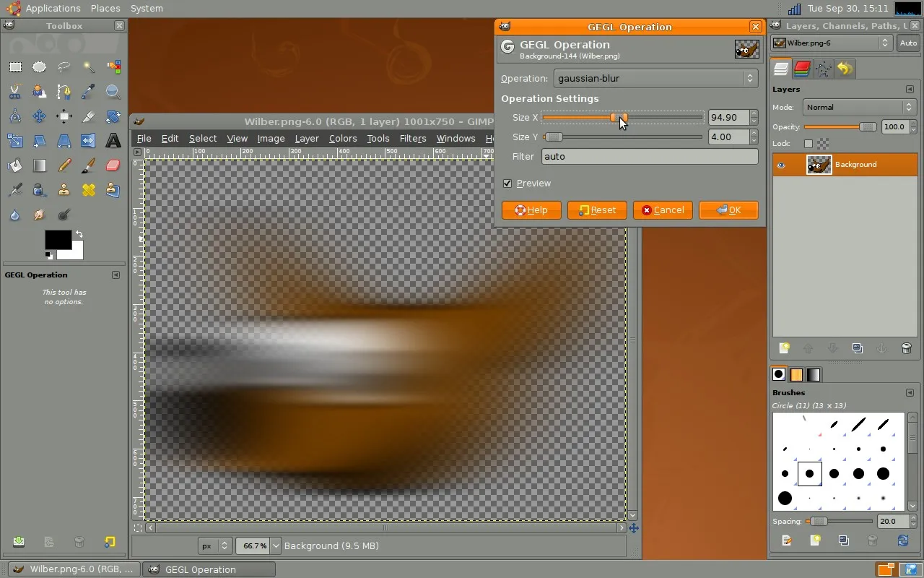This screenshot has width=924, height=578.
Task: Open the Filters menu
Action: point(412,139)
